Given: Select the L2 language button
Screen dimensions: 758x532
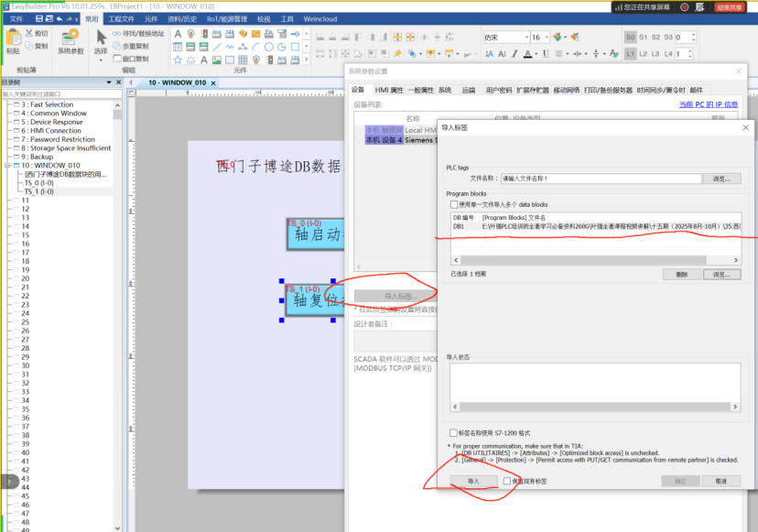Looking at the screenshot, I should tap(643, 54).
